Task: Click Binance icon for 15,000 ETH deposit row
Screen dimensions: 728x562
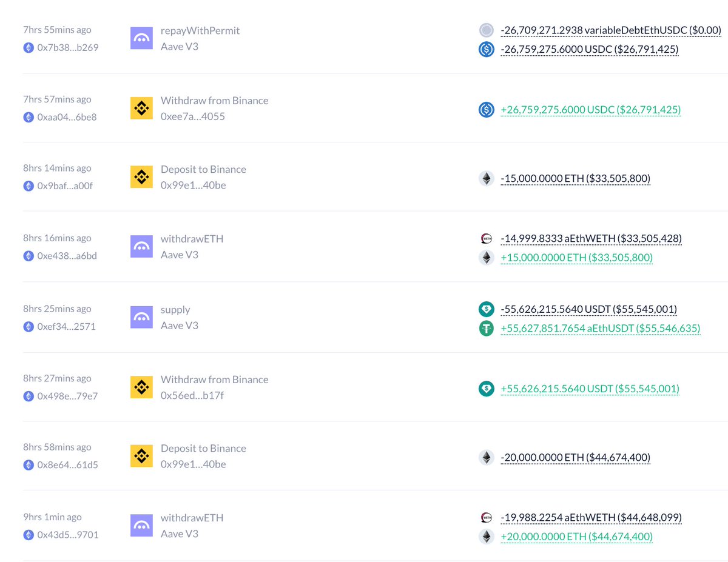Action: pos(141,177)
